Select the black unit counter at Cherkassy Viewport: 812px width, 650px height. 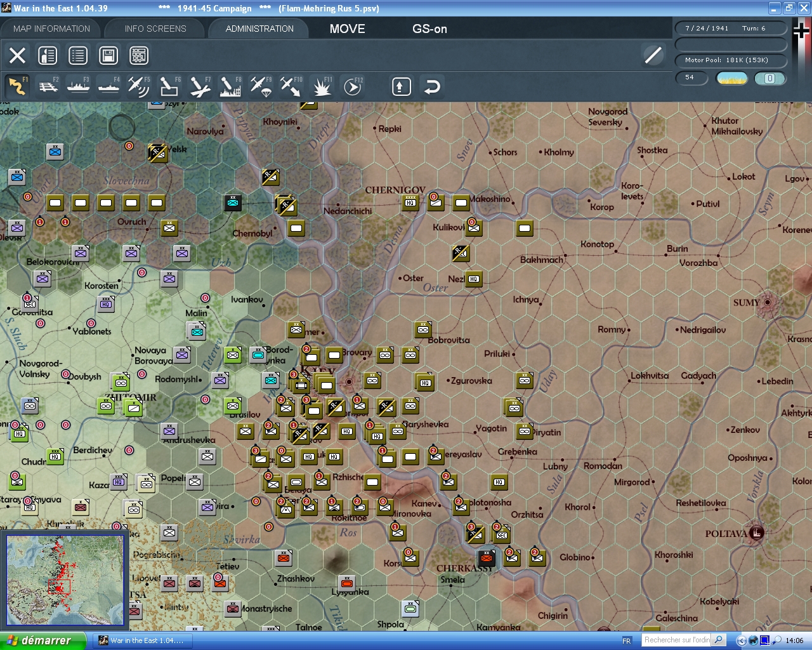point(487,558)
